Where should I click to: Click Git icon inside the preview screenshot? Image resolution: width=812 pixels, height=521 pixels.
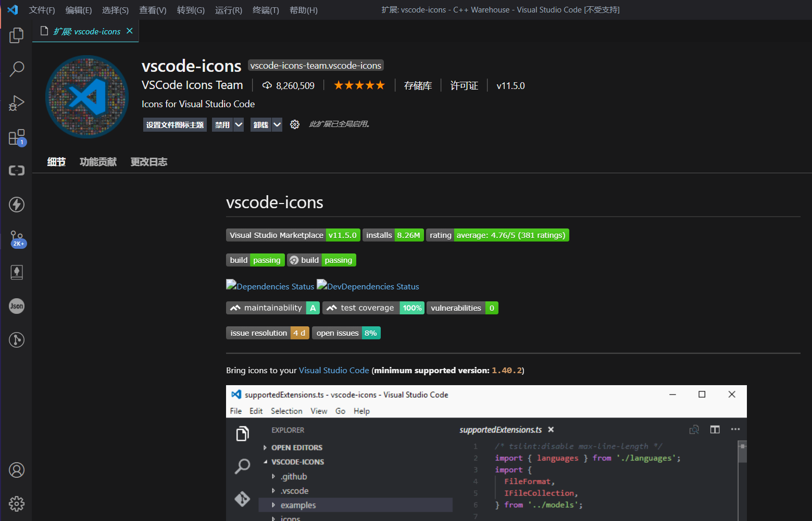coord(242,499)
